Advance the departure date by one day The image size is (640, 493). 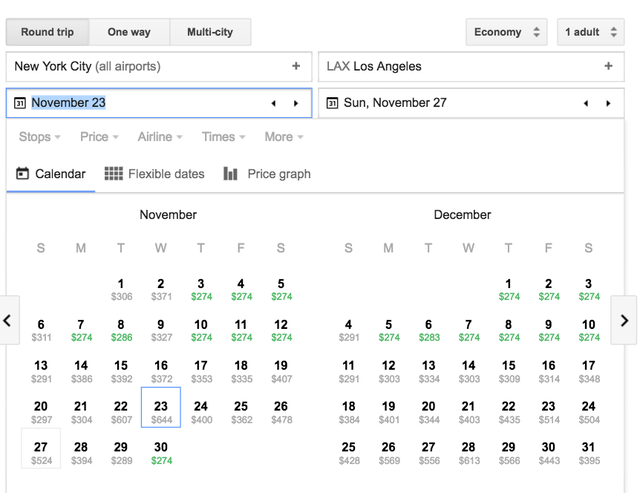tap(296, 103)
